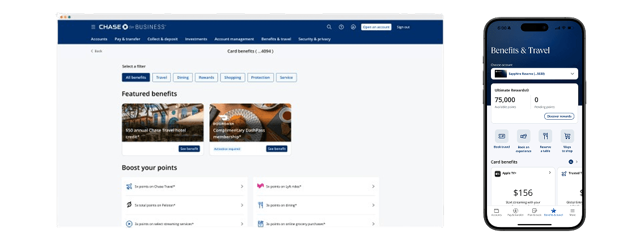Tap Card benefits chevron on phone
Screen dimensions: 644x248
tap(576, 162)
